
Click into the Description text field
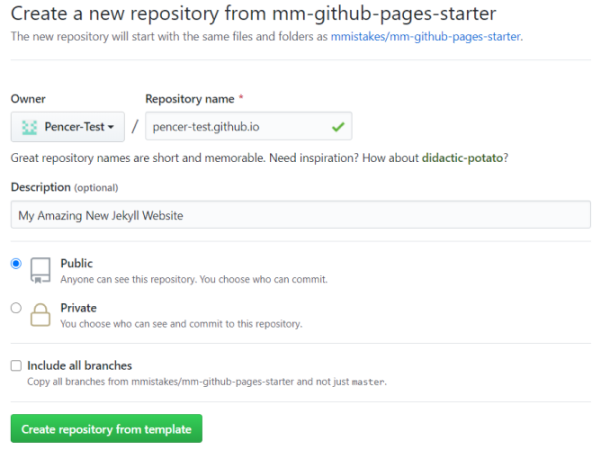pyautogui.click(x=300, y=215)
